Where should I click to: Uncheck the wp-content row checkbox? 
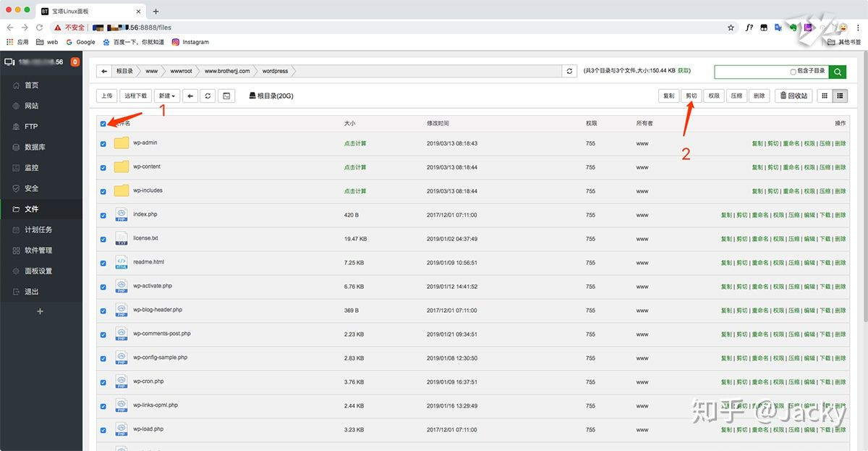click(x=103, y=168)
